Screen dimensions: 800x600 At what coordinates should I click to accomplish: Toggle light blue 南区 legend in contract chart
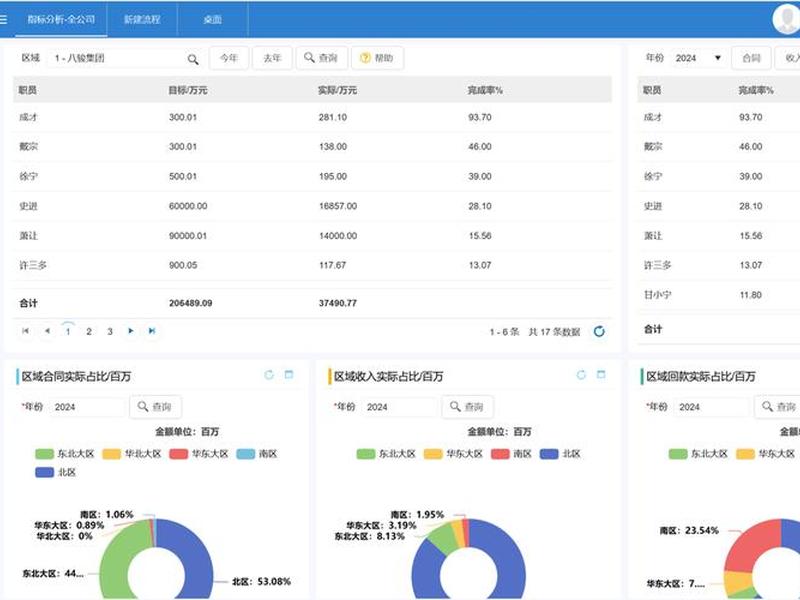pyautogui.click(x=257, y=454)
